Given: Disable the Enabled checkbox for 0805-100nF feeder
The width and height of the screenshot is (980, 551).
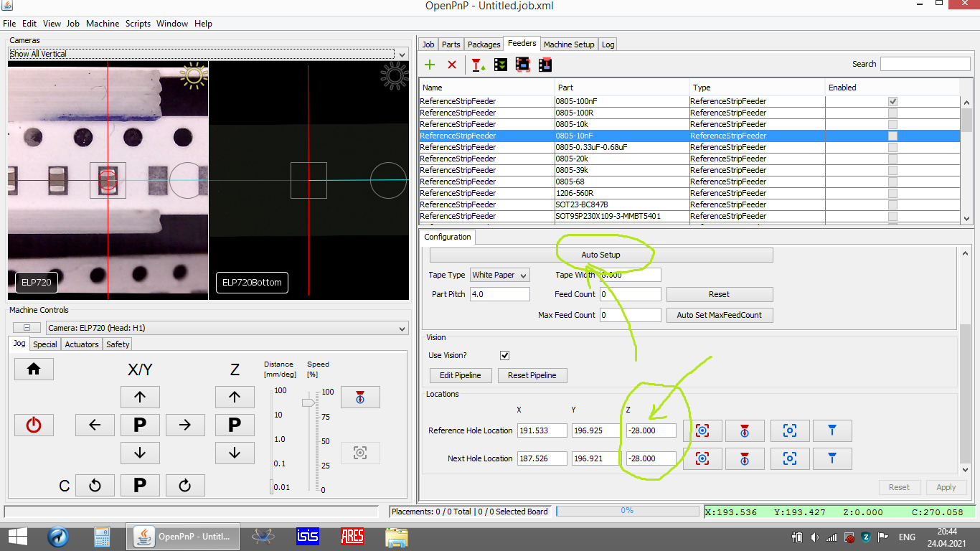Looking at the screenshot, I should tap(892, 101).
